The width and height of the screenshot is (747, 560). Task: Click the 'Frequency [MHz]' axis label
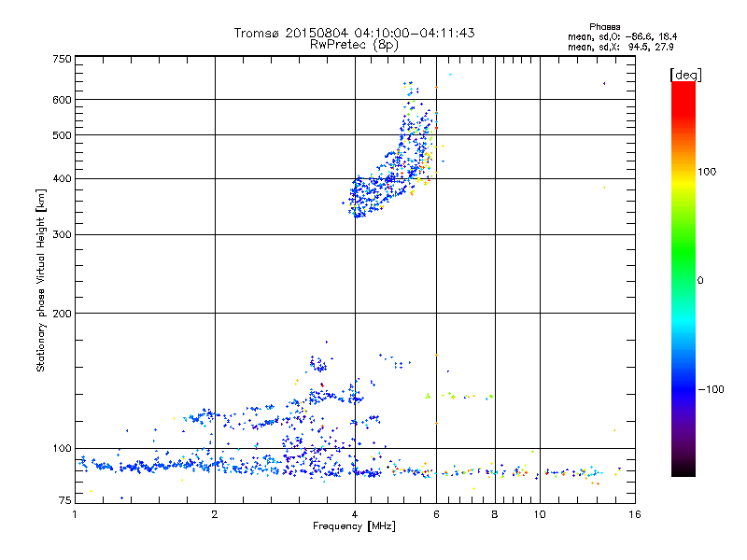pos(354,526)
